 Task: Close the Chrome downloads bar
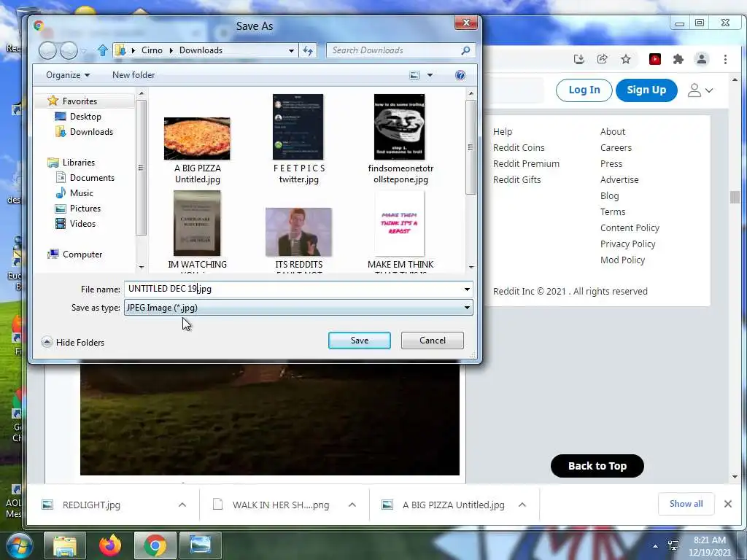click(x=727, y=504)
